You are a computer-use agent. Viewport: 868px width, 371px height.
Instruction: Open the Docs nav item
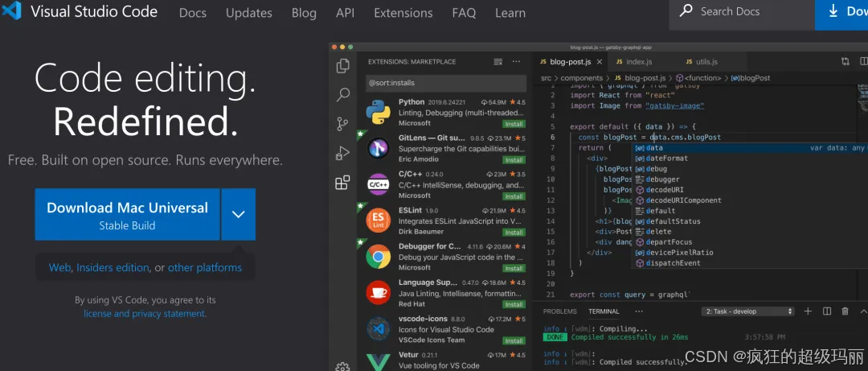pos(193,13)
